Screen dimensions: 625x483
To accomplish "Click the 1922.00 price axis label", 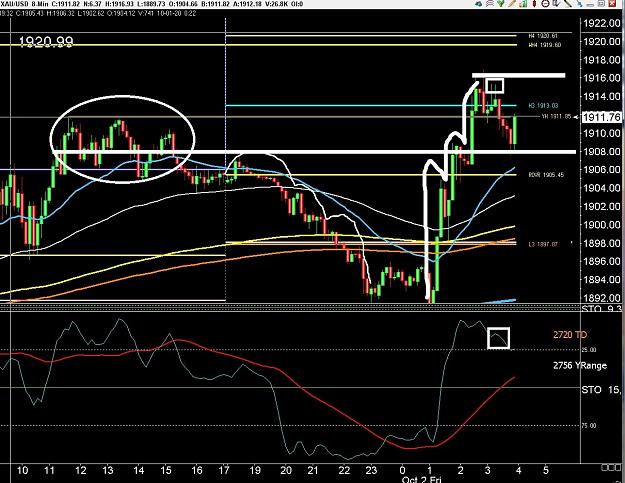I will pyautogui.click(x=602, y=24).
